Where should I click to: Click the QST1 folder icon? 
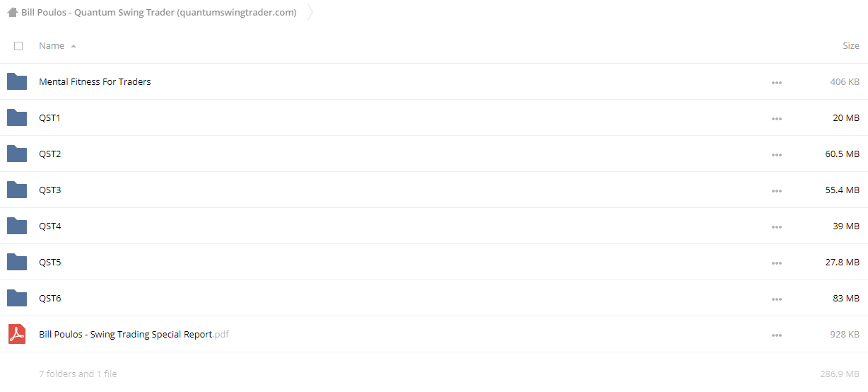(17, 117)
